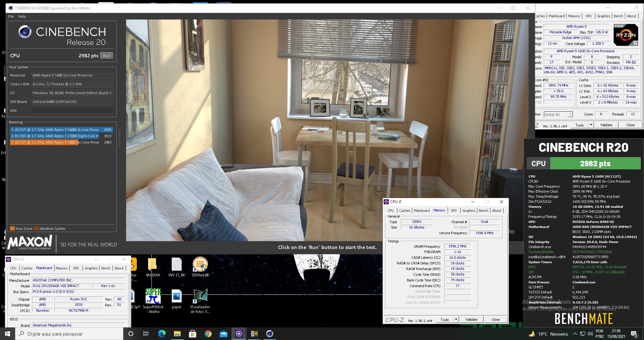
Task: Click Tools button in top-right CPU-Z window
Action: point(580,125)
